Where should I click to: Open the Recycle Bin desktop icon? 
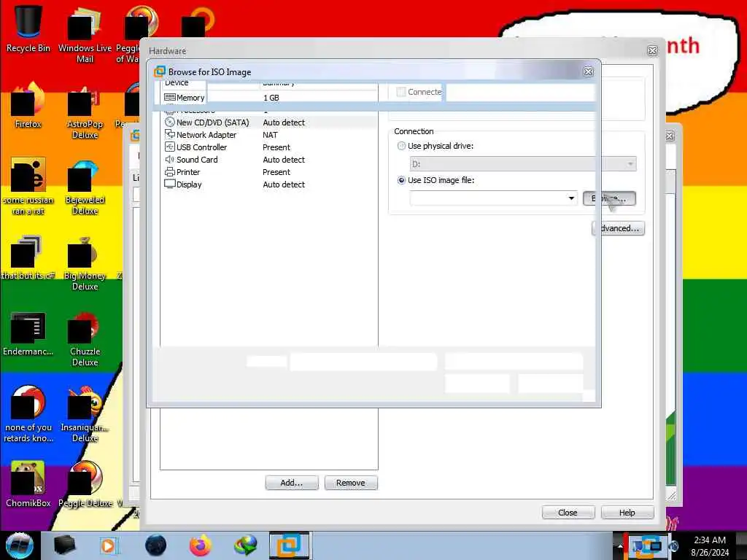28,28
